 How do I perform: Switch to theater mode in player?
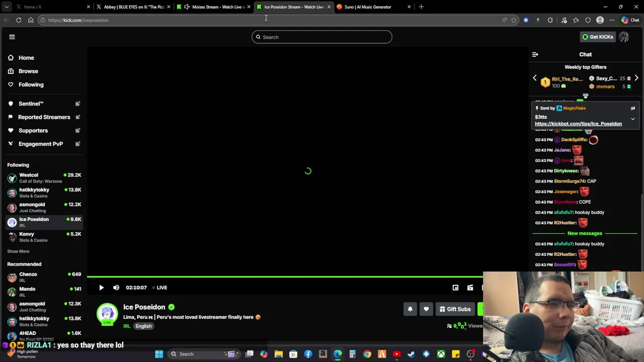pyautogui.click(x=470, y=288)
